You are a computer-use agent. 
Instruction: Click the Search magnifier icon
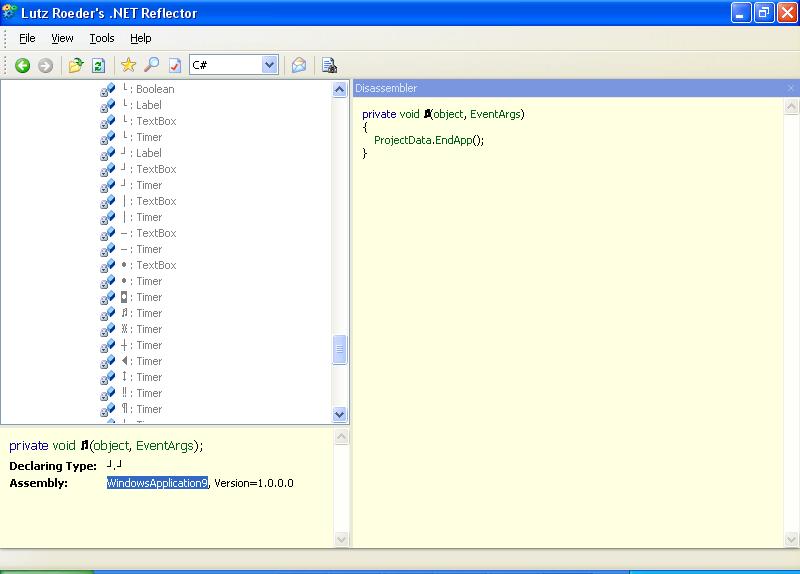[151, 65]
